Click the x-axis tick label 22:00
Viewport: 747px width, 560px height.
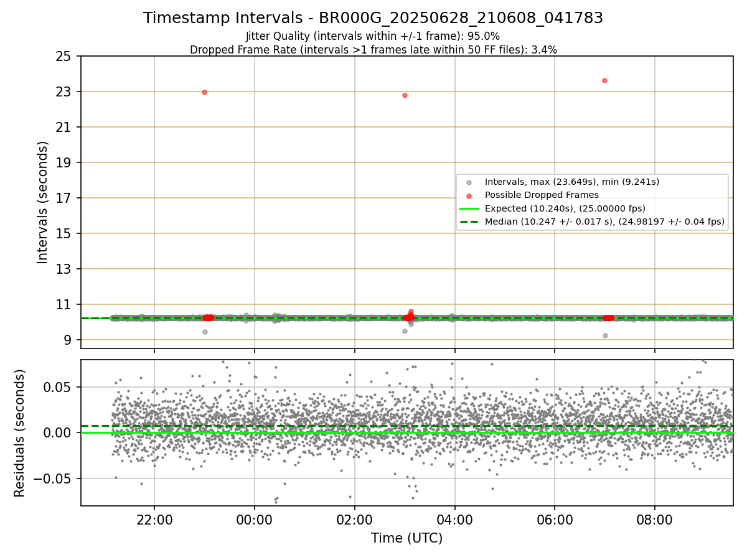coord(154,520)
